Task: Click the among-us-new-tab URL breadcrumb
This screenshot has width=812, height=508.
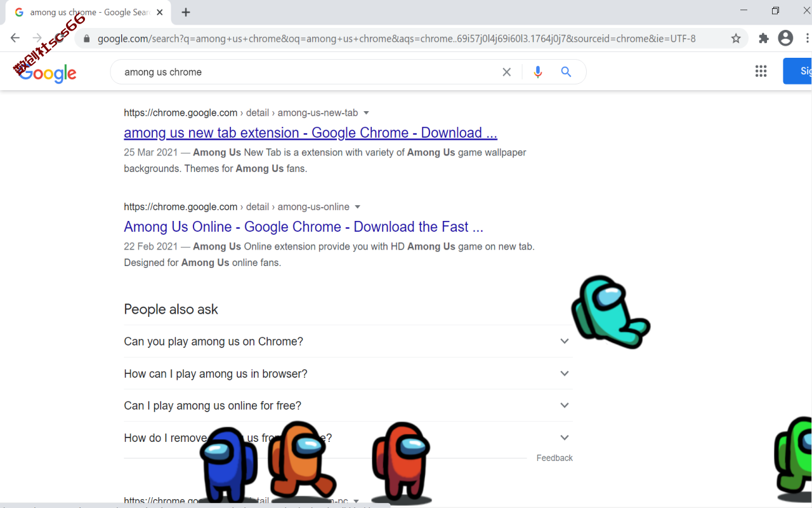Action: click(x=241, y=113)
